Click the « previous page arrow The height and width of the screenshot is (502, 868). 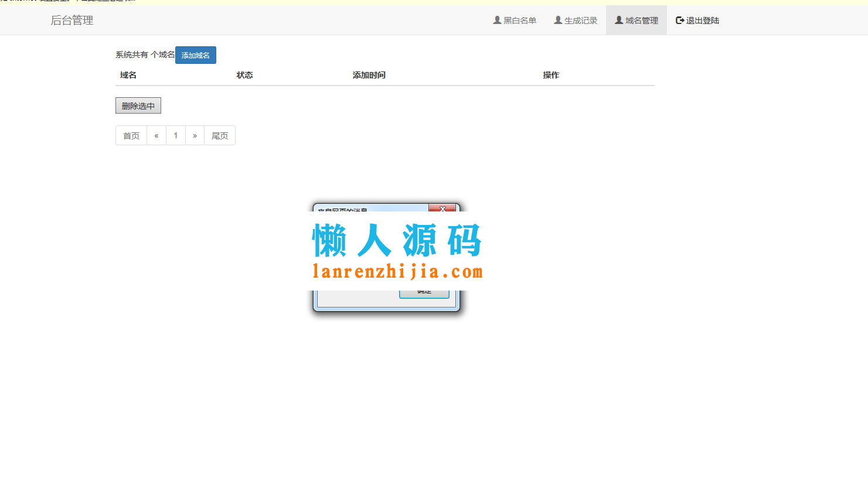coord(156,135)
